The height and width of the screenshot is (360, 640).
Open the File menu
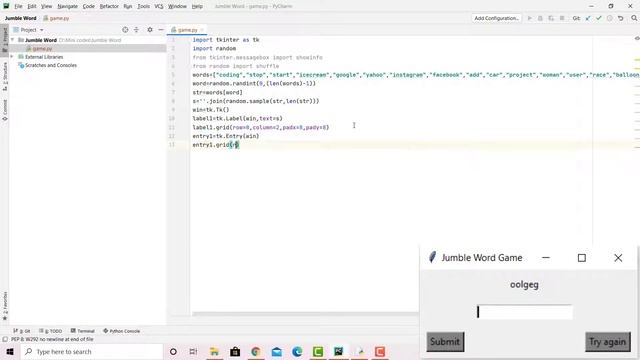point(18,7)
